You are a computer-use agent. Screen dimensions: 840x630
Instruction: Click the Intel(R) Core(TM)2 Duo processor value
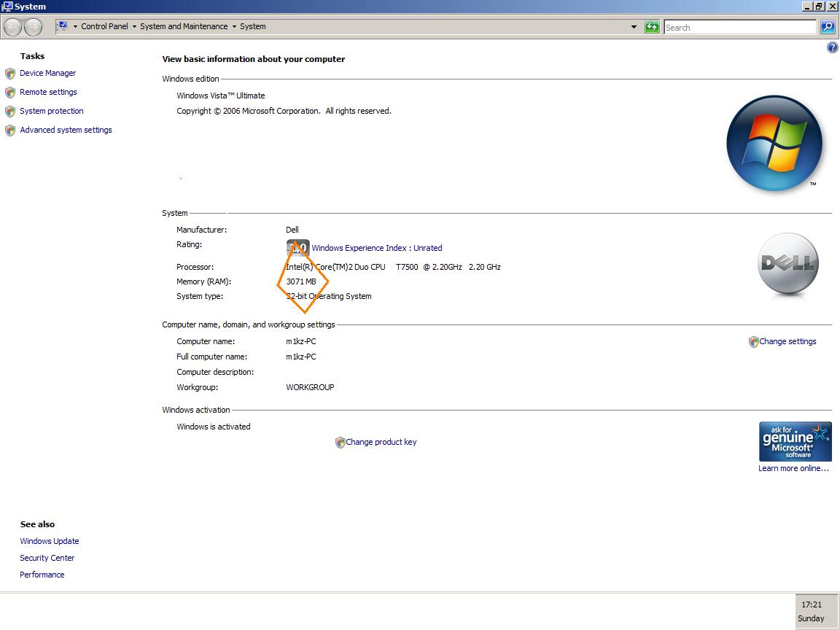coord(393,267)
